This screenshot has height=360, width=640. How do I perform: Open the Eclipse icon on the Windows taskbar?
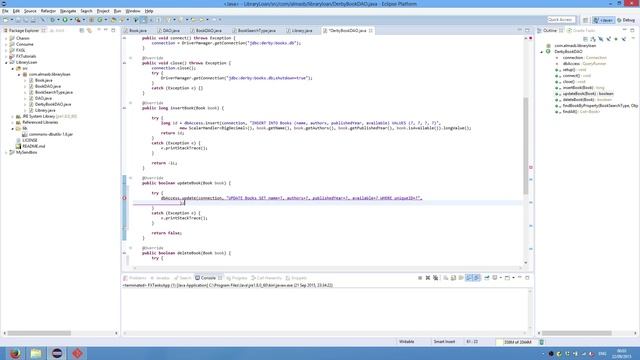coord(57,353)
